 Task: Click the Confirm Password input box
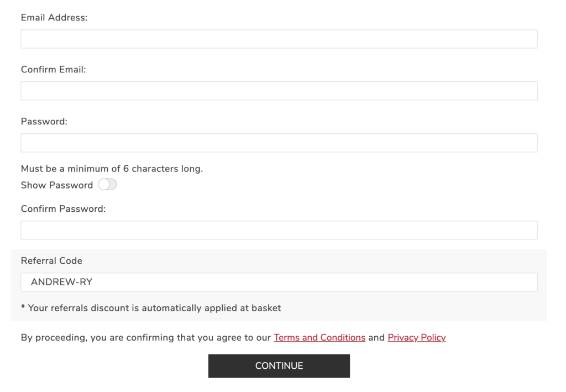(x=279, y=231)
